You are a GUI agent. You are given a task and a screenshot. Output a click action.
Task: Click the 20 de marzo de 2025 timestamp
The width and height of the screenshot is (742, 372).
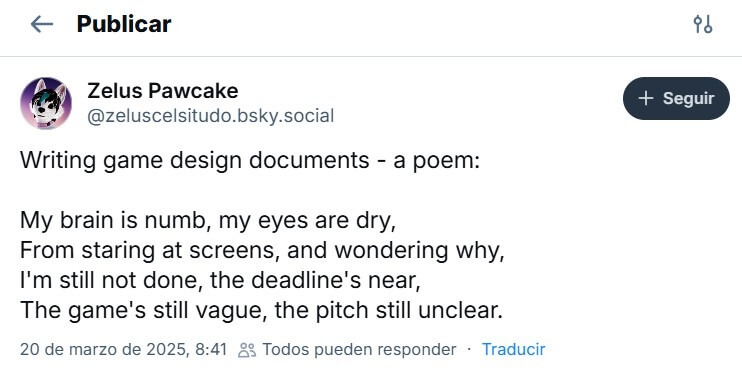click(x=124, y=349)
